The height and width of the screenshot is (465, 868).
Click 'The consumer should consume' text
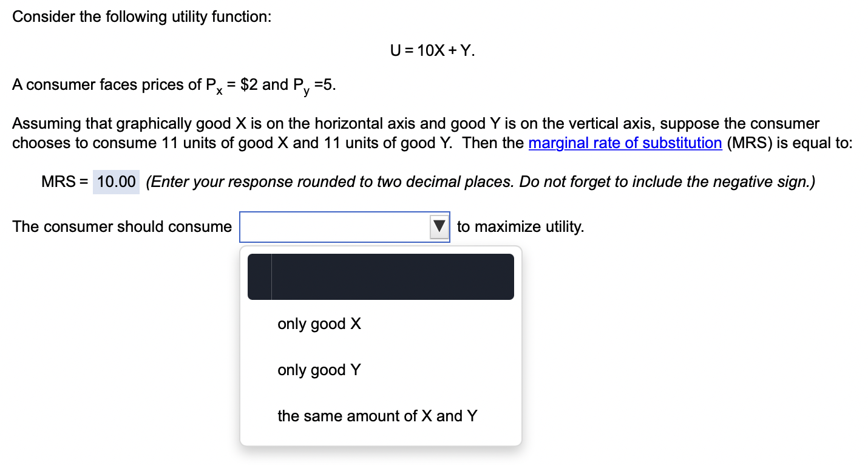click(x=121, y=226)
